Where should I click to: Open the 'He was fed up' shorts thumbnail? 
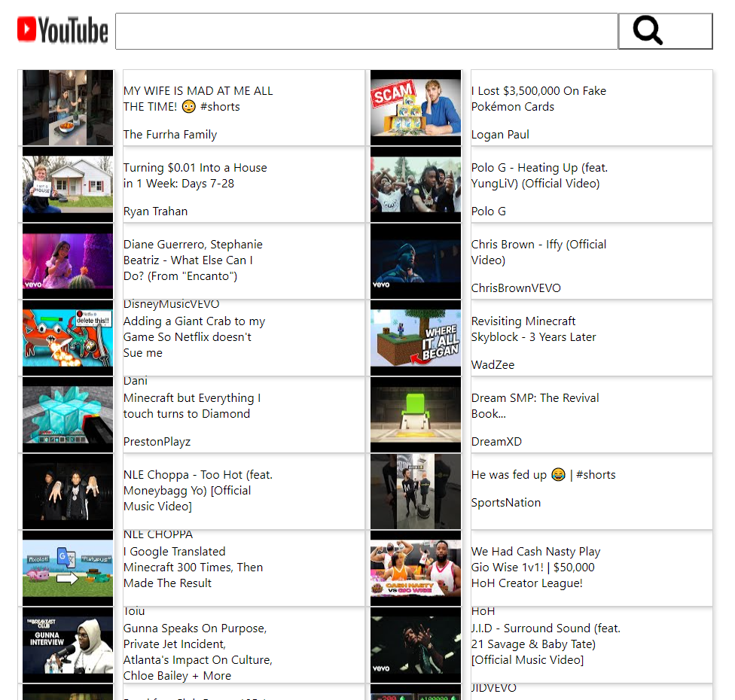click(x=416, y=492)
